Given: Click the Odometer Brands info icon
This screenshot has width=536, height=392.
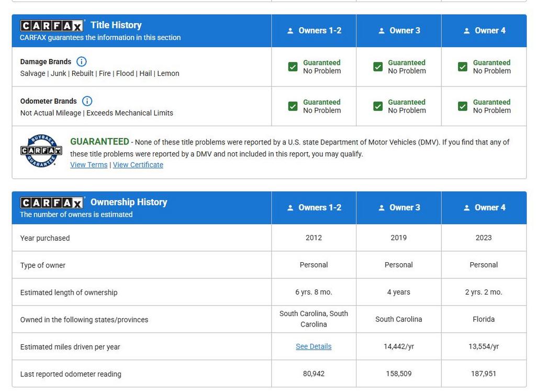Looking at the screenshot, I should tap(87, 101).
